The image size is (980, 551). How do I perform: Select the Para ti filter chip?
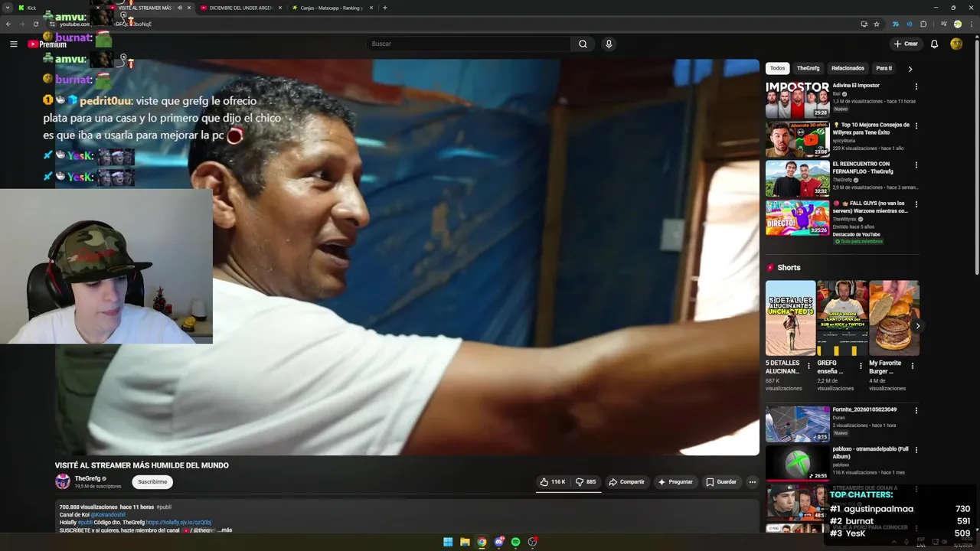tap(884, 68)
